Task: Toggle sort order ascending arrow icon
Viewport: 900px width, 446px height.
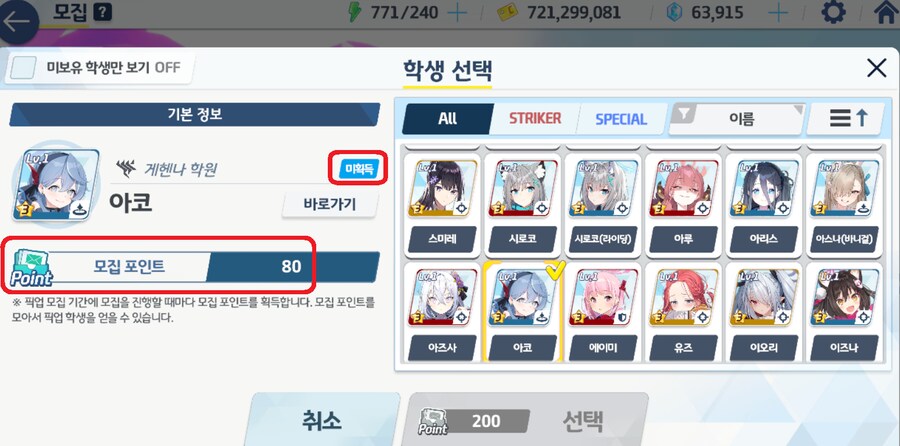Action: point(847,118)
